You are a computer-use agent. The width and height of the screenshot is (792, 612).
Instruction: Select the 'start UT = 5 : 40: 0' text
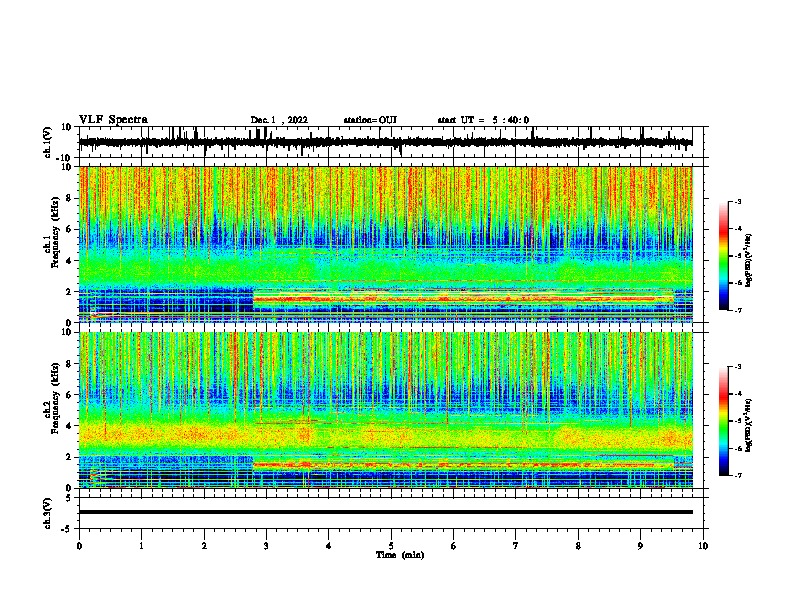tap(483, 120)
